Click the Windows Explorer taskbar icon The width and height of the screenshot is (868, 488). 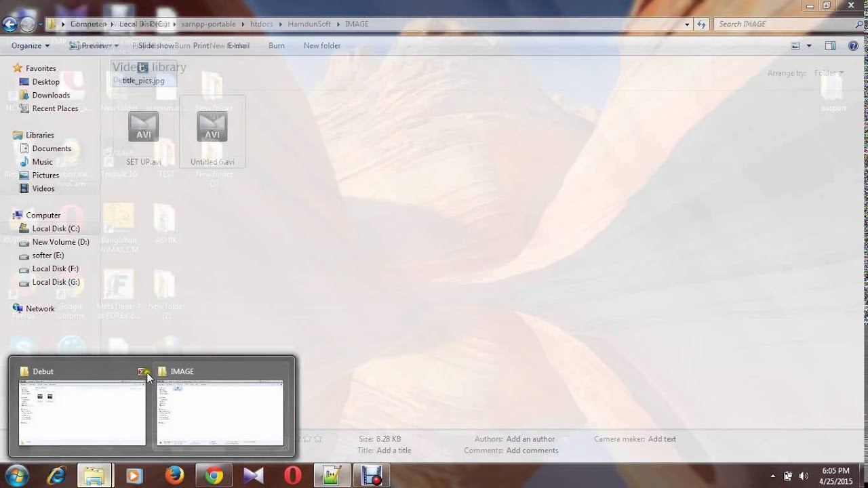pyautogui.click(x=94, y=476)
